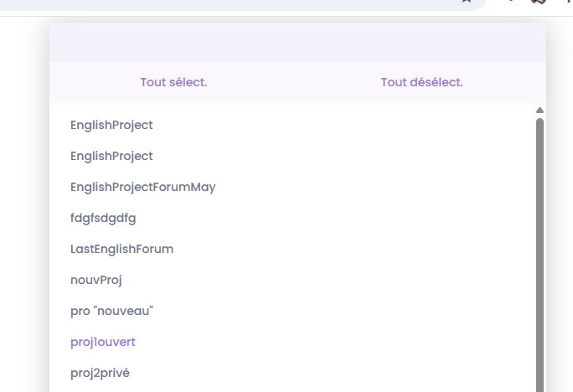The image size is (573, 392).
Task: Click the extensions icon in browser toolbar
Action: pyautogui.click(x=511, y=2)
